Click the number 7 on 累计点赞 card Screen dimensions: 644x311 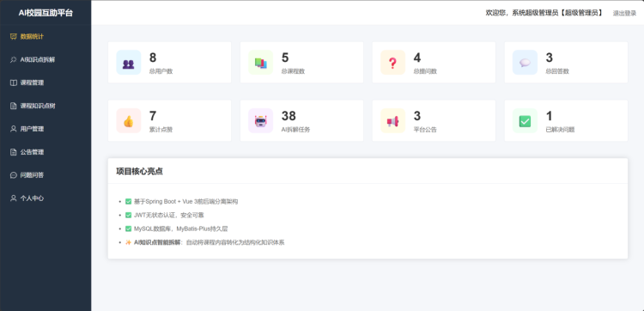coord(153,116)
